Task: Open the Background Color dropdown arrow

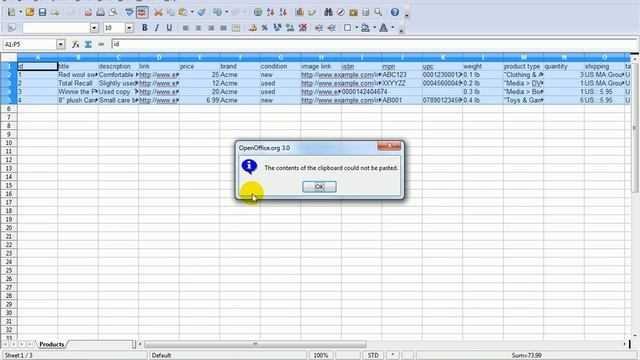Action: coord(374,28)
